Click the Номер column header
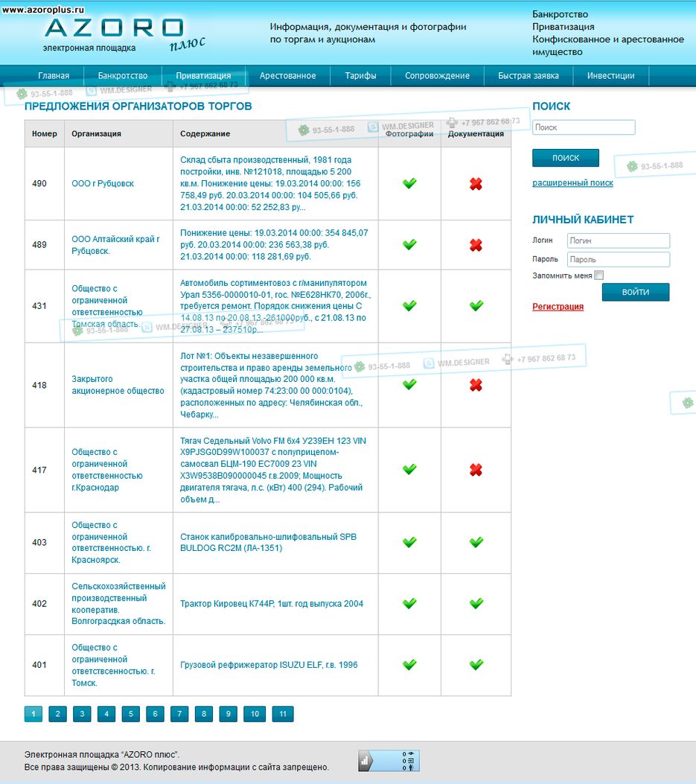This screenshot has height=784, width=696. coord(45,133)
